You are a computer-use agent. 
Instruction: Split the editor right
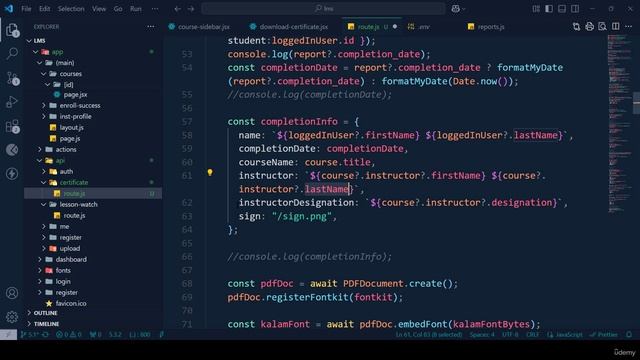616,27
